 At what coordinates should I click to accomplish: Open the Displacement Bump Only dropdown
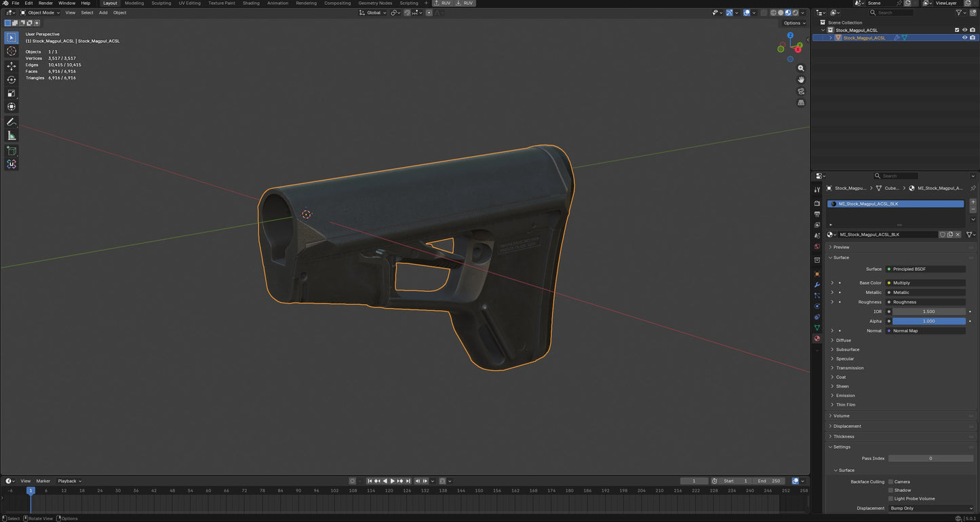click(930, 508)
